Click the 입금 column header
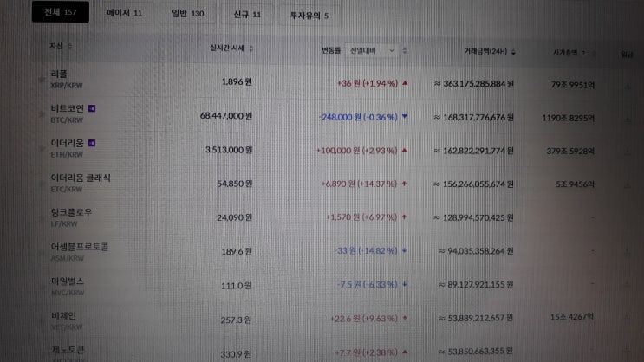 (628, 55)
